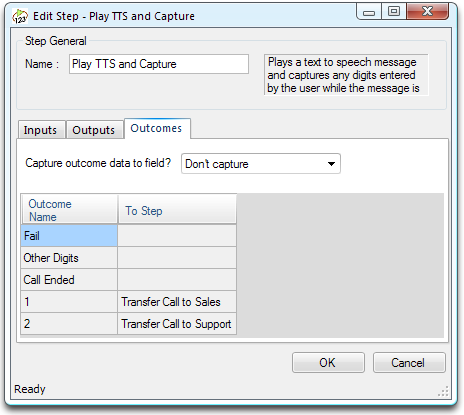The height and width of the screenshot is (415, 464).
Task: Click the Cancel button
Action: (x=409, y=363)
